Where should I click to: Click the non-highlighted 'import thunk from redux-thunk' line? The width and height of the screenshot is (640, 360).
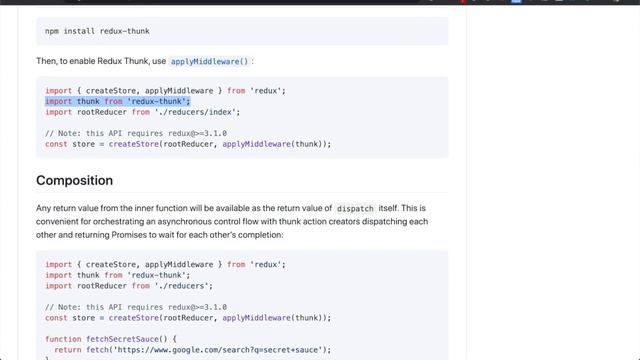click(118, 276)
